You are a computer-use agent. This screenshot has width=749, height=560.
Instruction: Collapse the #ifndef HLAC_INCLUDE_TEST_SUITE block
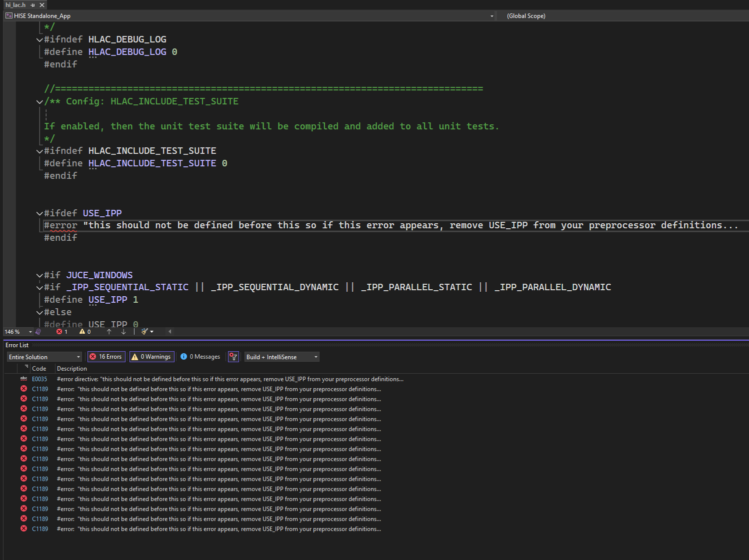point(39,151)
